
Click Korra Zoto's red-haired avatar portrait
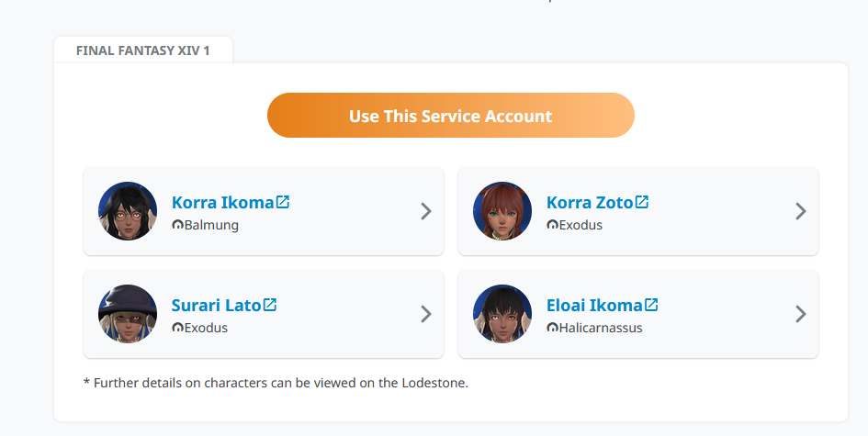(502, 211)
